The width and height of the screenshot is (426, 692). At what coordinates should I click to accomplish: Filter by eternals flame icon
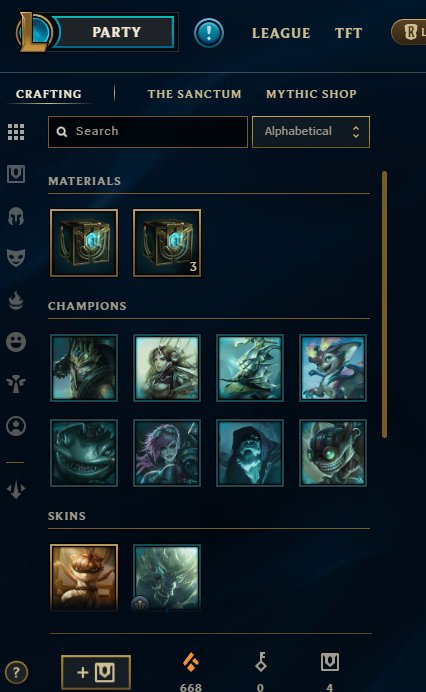click(x=16, y=301)
